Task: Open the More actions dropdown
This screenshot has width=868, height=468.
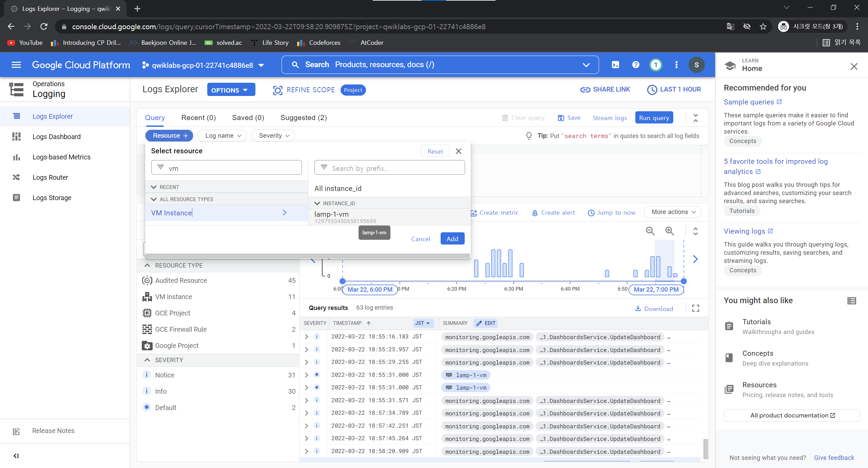Action: [673, 212]
